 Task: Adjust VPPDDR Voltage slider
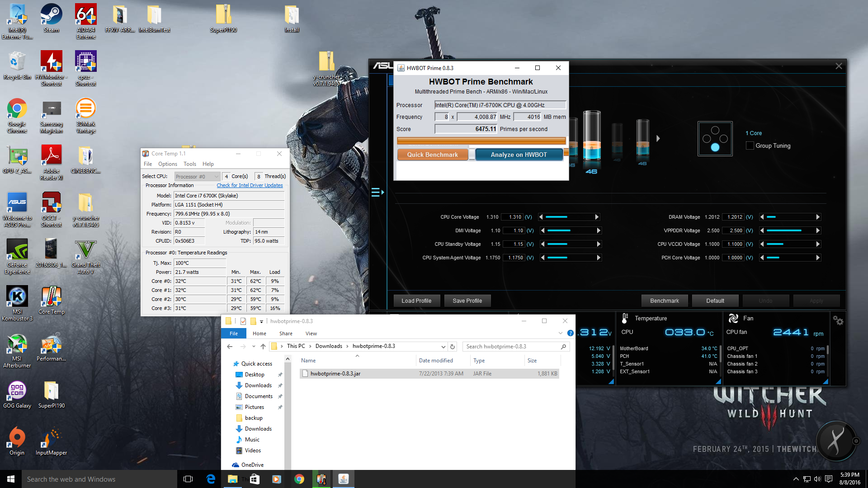pyautogui.click(x=790, y=230)
